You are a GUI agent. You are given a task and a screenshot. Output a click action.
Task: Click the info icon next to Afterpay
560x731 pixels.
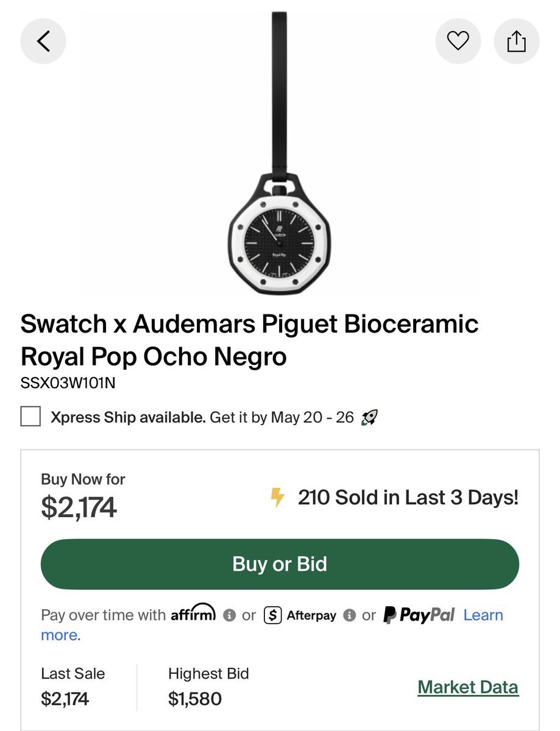click(x=349, y=615)
